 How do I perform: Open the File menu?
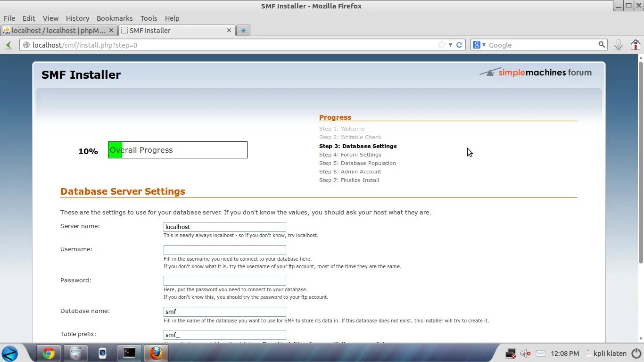[x=9, y=18]
